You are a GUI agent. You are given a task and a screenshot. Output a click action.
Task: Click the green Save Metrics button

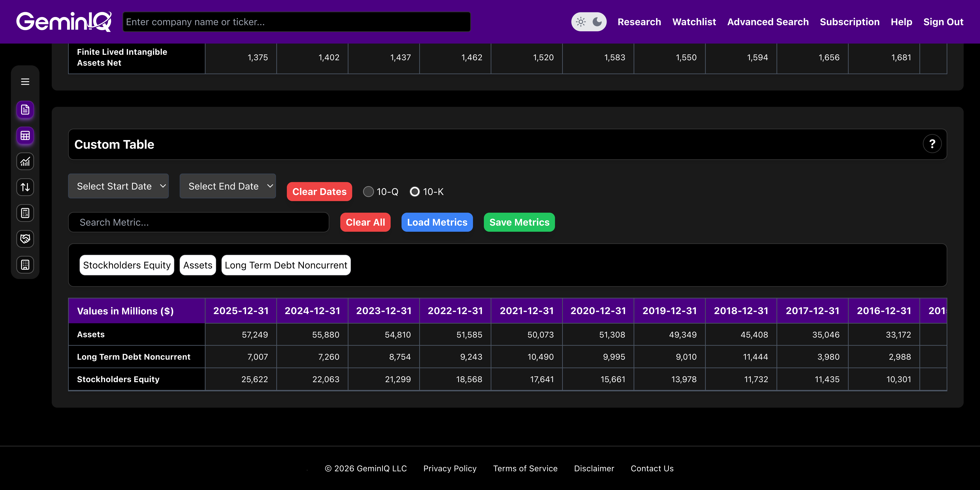click(519, 222)
